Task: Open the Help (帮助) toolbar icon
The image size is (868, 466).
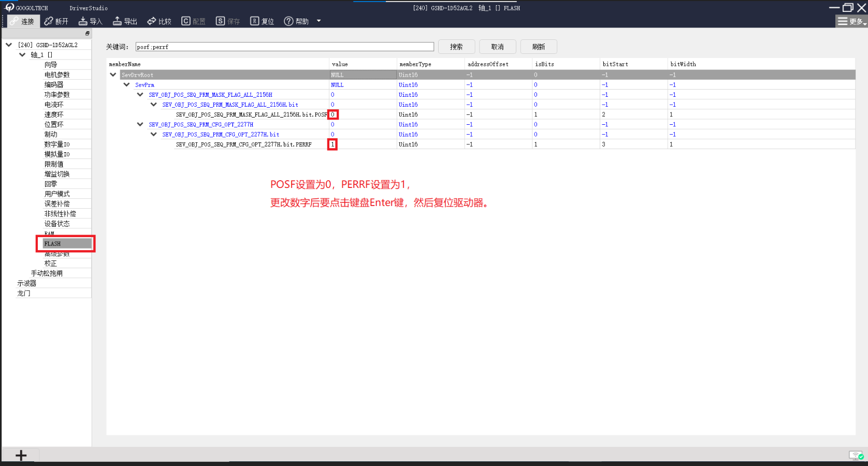Action: pyautogui.click(x=288, y=21)
